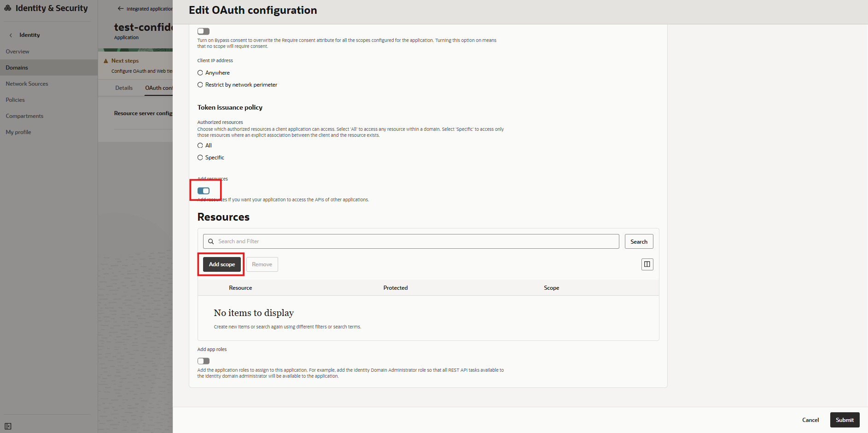Click the Resource server configuration heading
Screen dimensions: 868x433
[x=143, y=113]
